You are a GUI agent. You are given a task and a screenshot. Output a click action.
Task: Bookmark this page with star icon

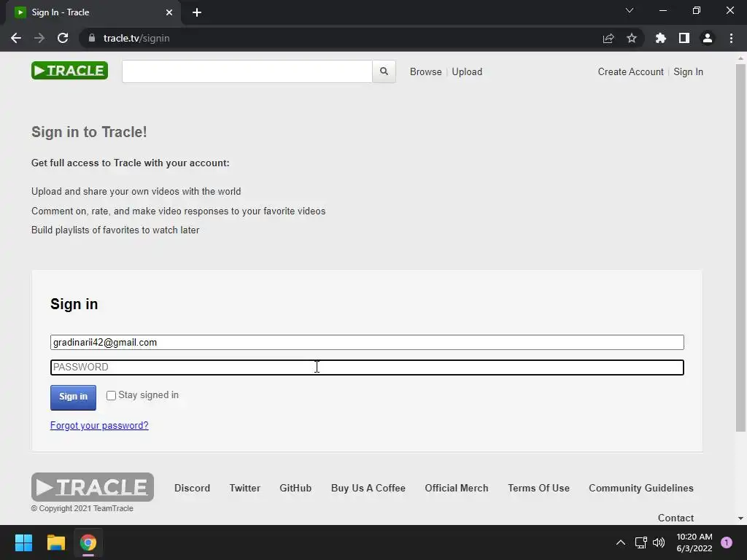632,38
